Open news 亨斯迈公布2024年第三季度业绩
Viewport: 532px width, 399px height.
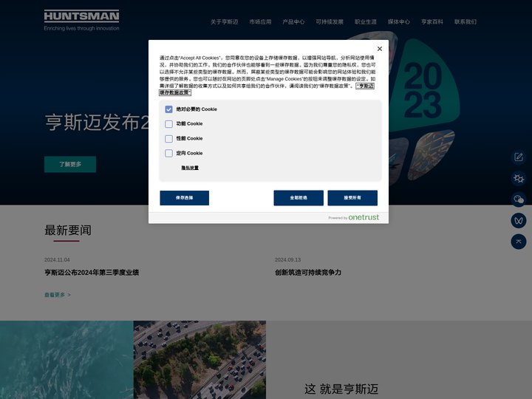[92, 273]
